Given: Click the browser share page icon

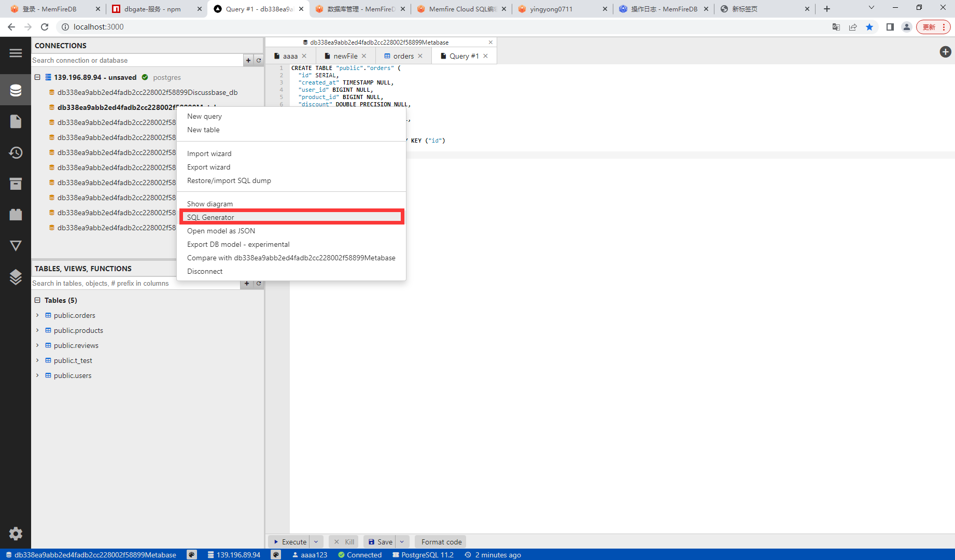Looking at the screenshot, I should tap(853, 27).
